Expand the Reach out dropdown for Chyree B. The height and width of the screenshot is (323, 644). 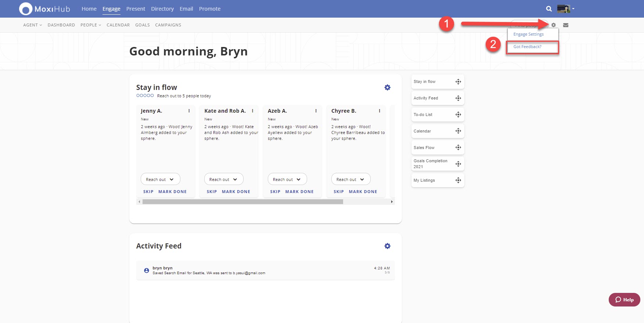tap(350, 179)
